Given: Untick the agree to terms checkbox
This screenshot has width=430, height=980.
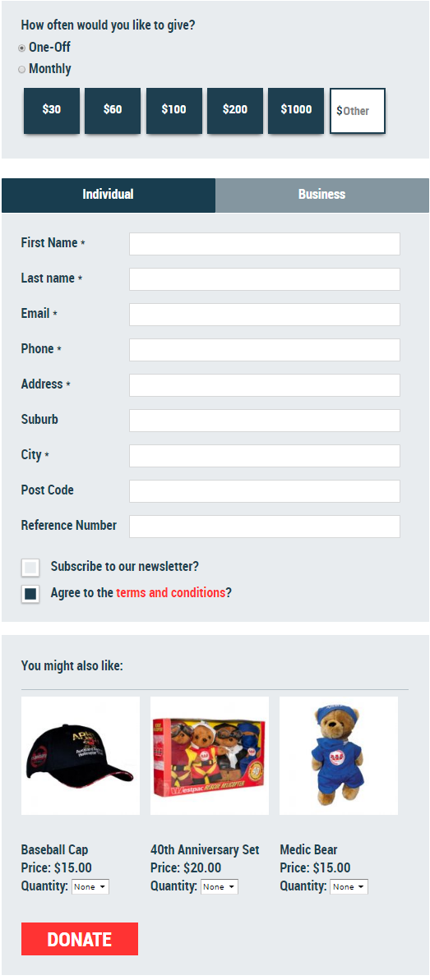Looking at the screenshot, I should coord(30,594).
